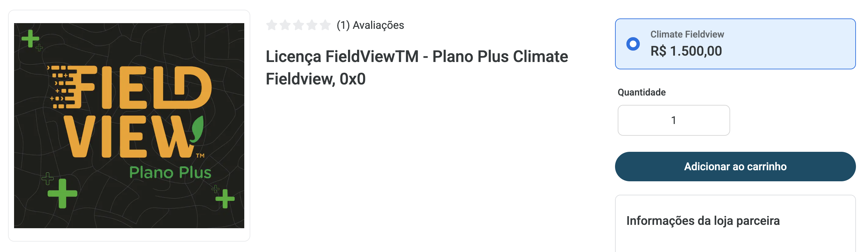
Task: Click the green plus in the image's top-left corner
Action: click(30, 39)
